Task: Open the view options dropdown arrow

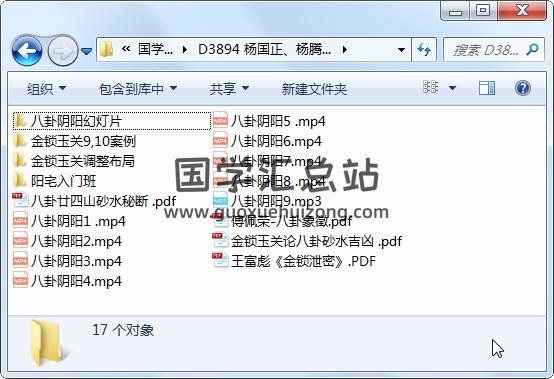Action: (x=452, y=88)
